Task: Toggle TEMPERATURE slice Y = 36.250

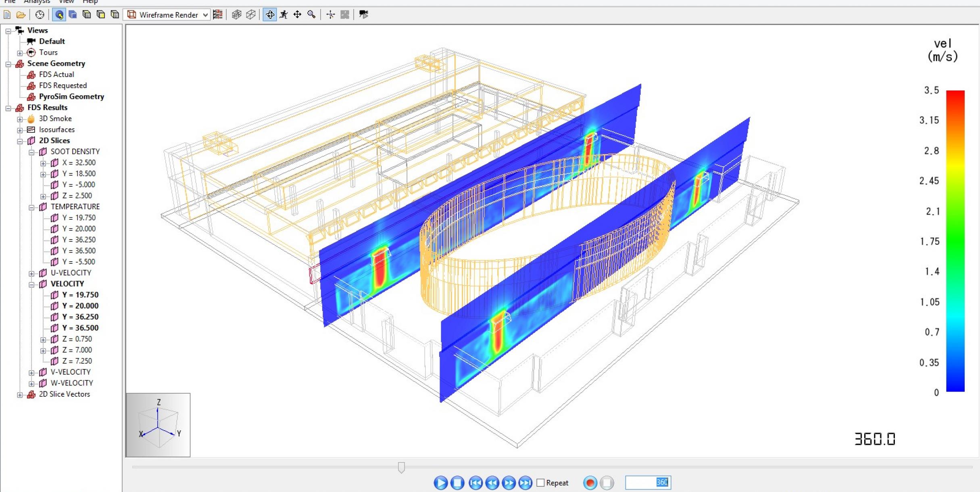Action: (x=79, y=240)
